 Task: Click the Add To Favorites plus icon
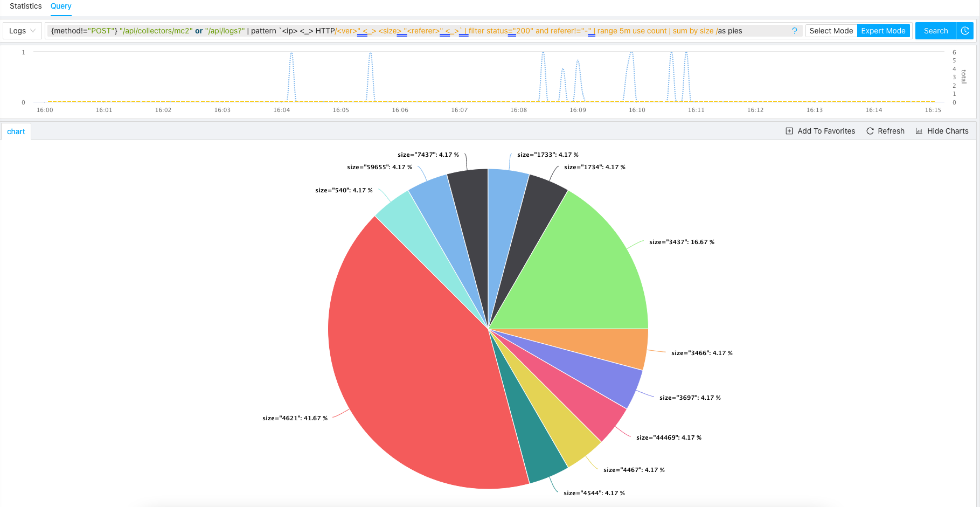[789, 131]
